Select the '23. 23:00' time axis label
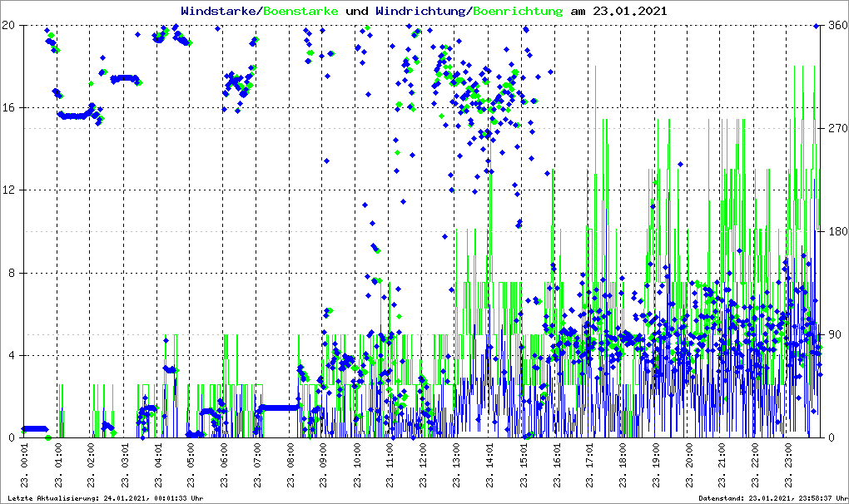Screen dimensions: 849x504 [x=788, y=466]
